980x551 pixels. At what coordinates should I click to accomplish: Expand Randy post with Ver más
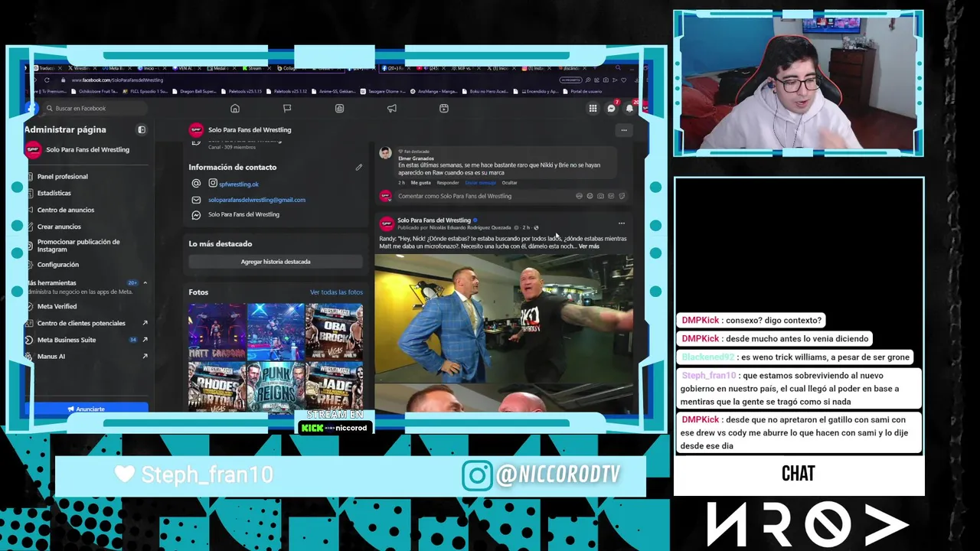click(589, 246)
